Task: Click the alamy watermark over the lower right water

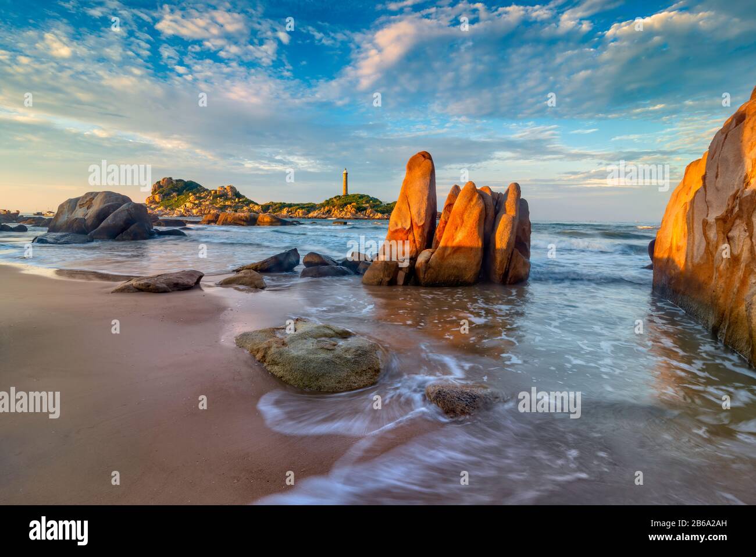Action: (x=549, y=403)
